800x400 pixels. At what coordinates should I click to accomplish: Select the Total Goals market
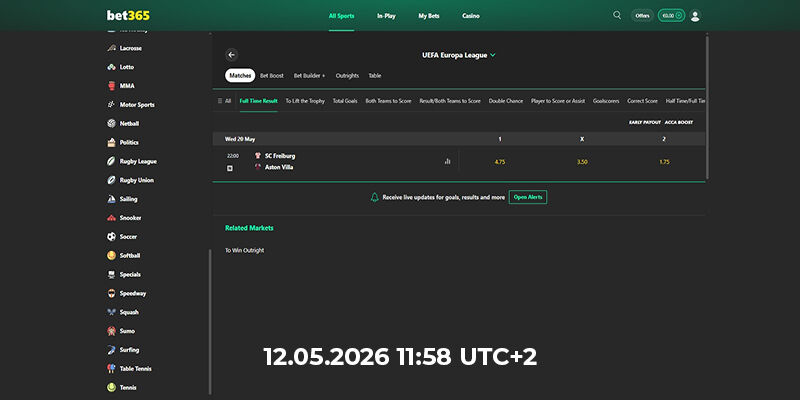[345, 101]
